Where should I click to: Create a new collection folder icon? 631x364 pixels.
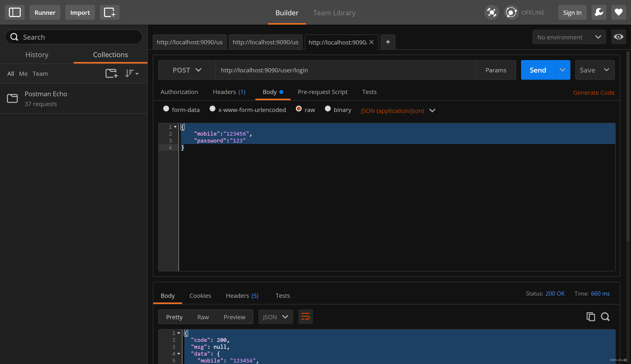(111, 73)
